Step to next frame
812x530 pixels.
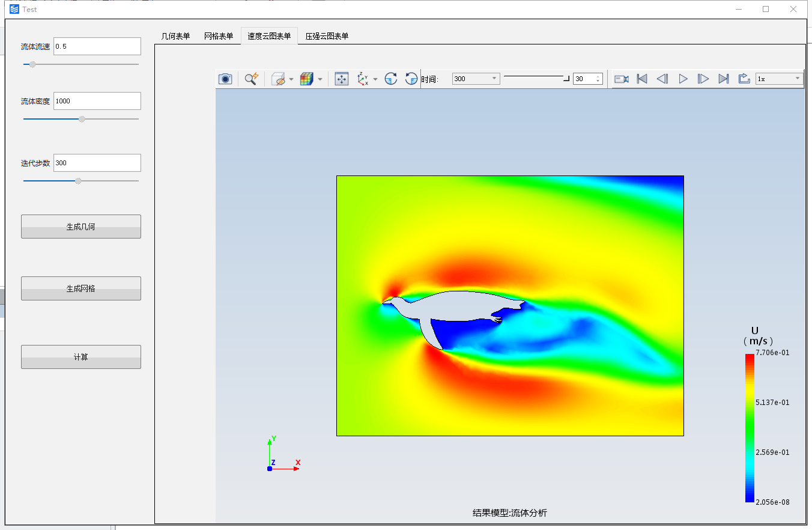click(703, 79)
